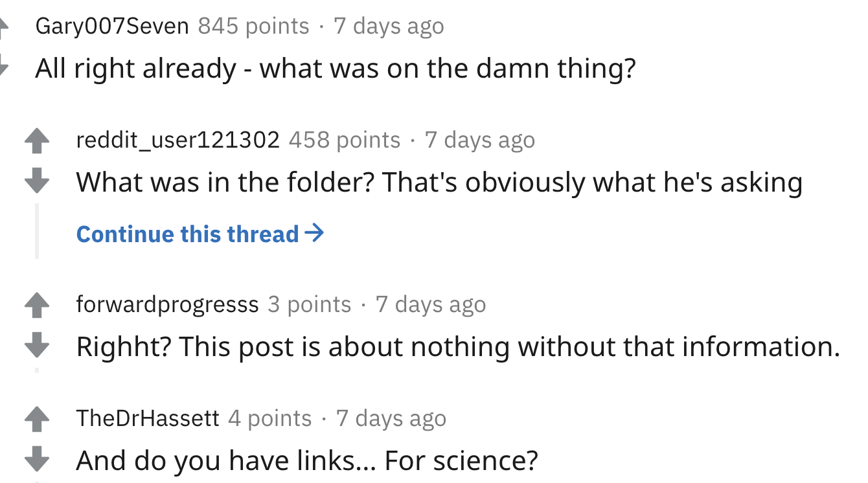Click the '7 days ago' timestamp on Gary007Seven's comment
The width and height of the screenshot is (868, 483).
389,27
